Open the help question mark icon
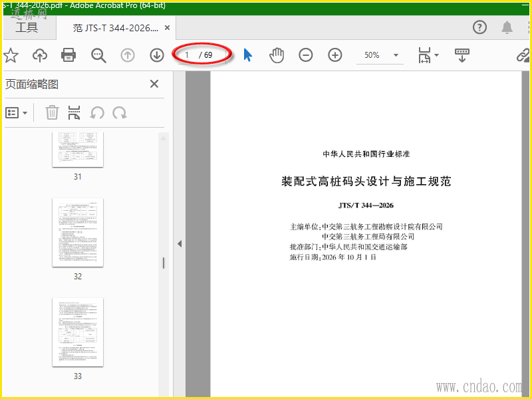532x399 pixels. pyautogui.click(x=479, y=27)
